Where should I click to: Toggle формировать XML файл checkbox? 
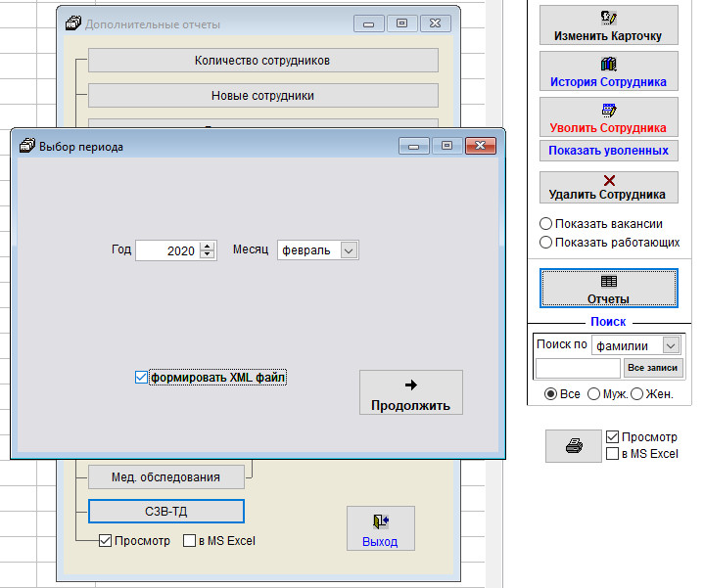point(141,378)
